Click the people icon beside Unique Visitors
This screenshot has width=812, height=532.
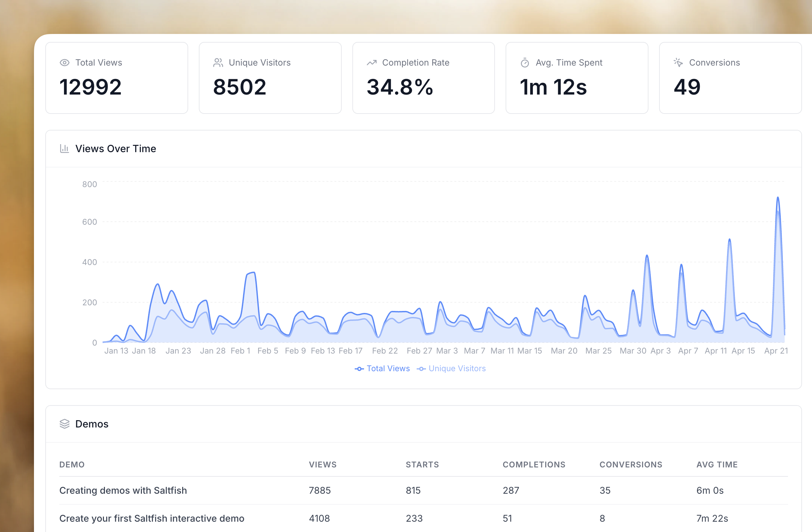point(218,63)
